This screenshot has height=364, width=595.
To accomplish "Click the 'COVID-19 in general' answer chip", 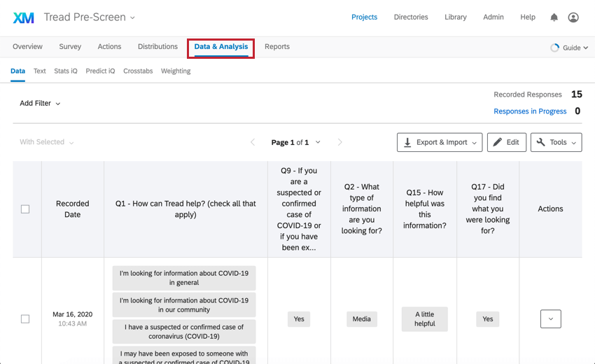I will point(184,278).
